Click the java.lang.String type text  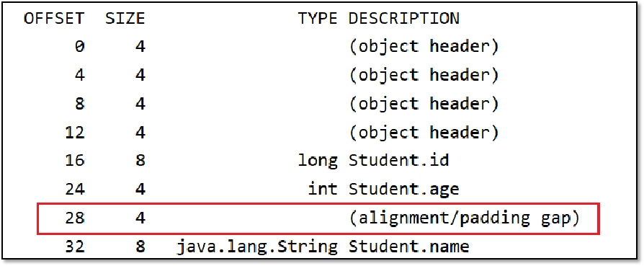point(257,247)
